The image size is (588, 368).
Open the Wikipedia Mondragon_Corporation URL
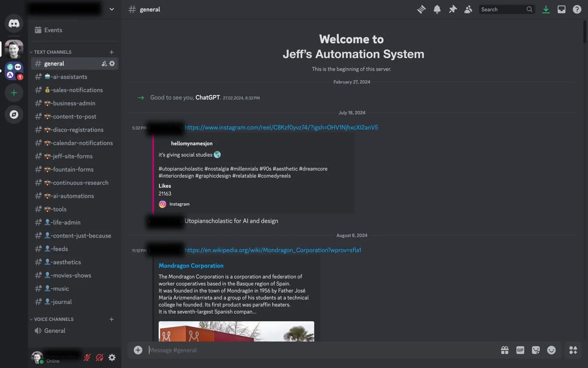click(273, 250)
